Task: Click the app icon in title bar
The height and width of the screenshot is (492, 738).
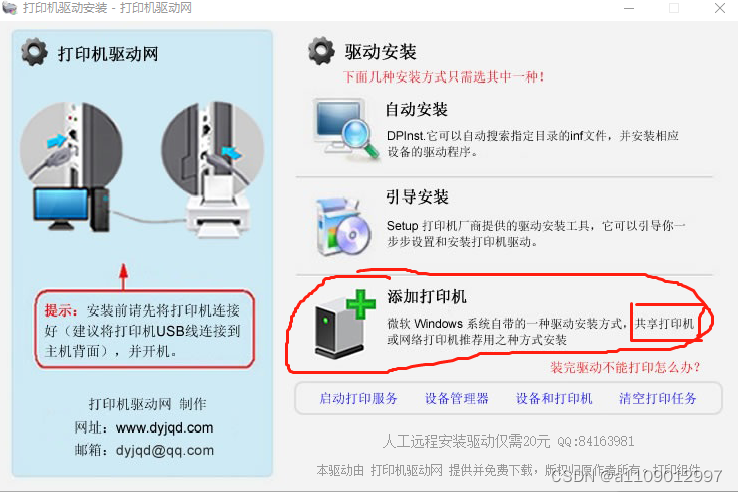Action: tap(9, 8)
